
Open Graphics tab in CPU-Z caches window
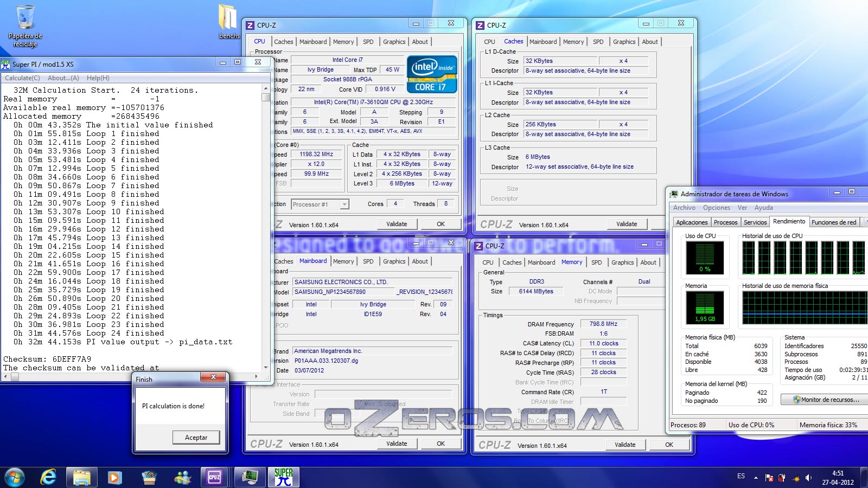coord(624,42)
